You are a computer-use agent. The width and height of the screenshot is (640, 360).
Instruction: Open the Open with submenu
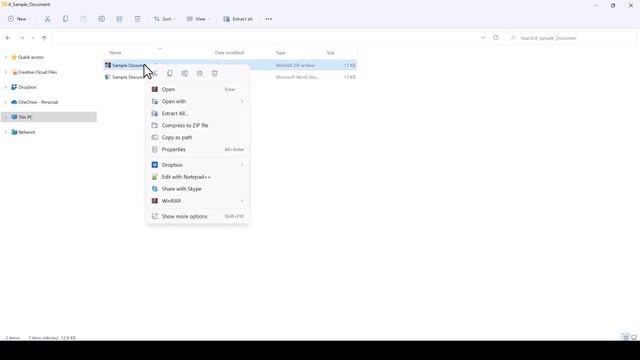pyautogui.click(x=198, y=101)
